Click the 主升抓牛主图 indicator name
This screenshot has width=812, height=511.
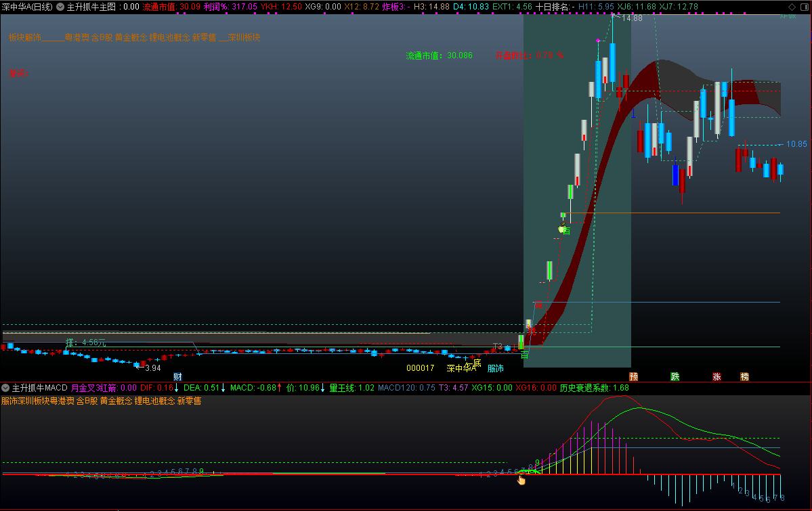click(91, 7)
